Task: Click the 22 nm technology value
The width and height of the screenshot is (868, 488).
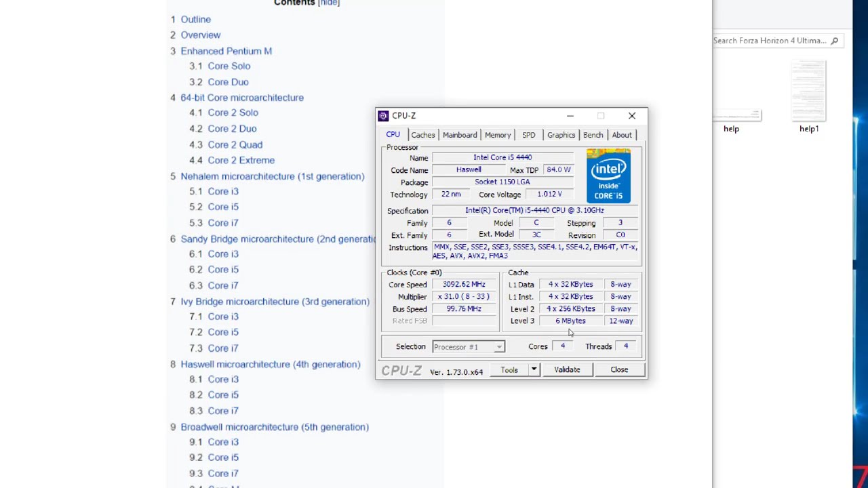Action: click(451, 194)
